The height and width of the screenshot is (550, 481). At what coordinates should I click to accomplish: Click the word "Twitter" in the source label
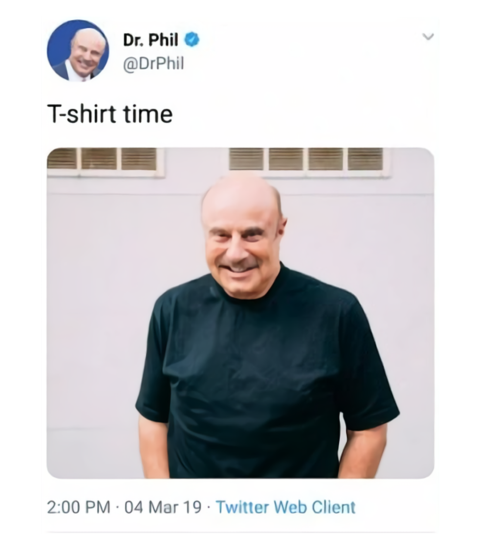242,507
